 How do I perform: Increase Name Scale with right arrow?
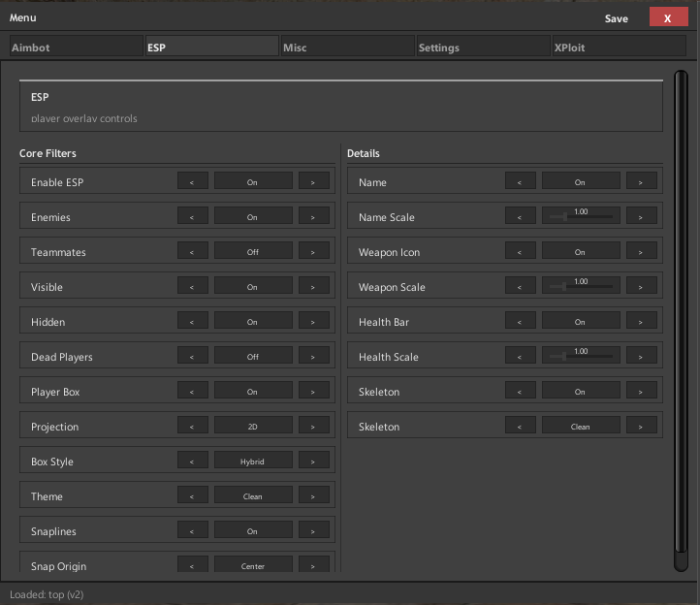(x=642, y=215)
